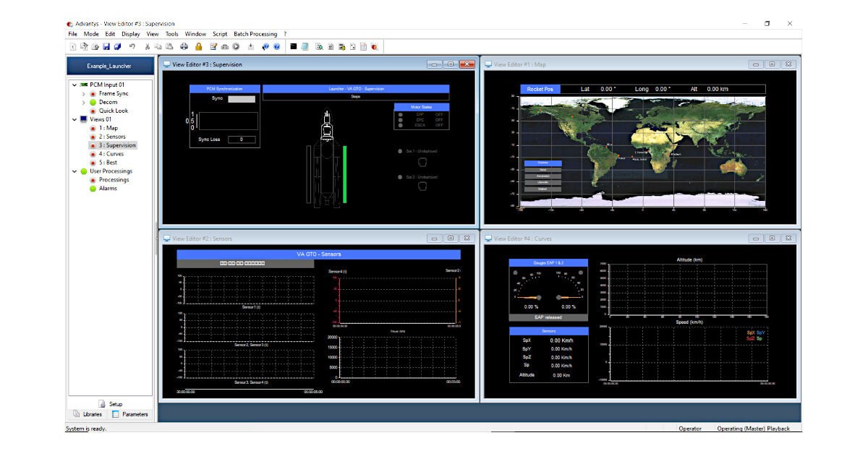This screenshot has height=451, width=868.
Task: Expand the Frame Sync tree item
Action: pos(83,93)
